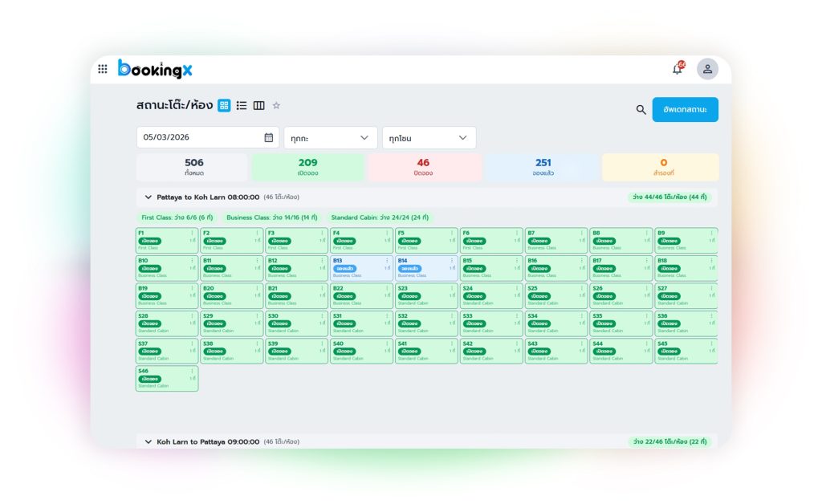Viewport: 822px width, 504px height.
Task: Click the BookingX logo
Action: click(x=155, y=69)
